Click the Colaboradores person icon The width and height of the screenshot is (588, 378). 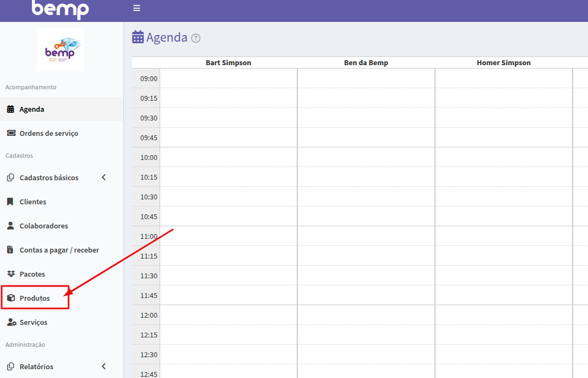click(10, 226)
